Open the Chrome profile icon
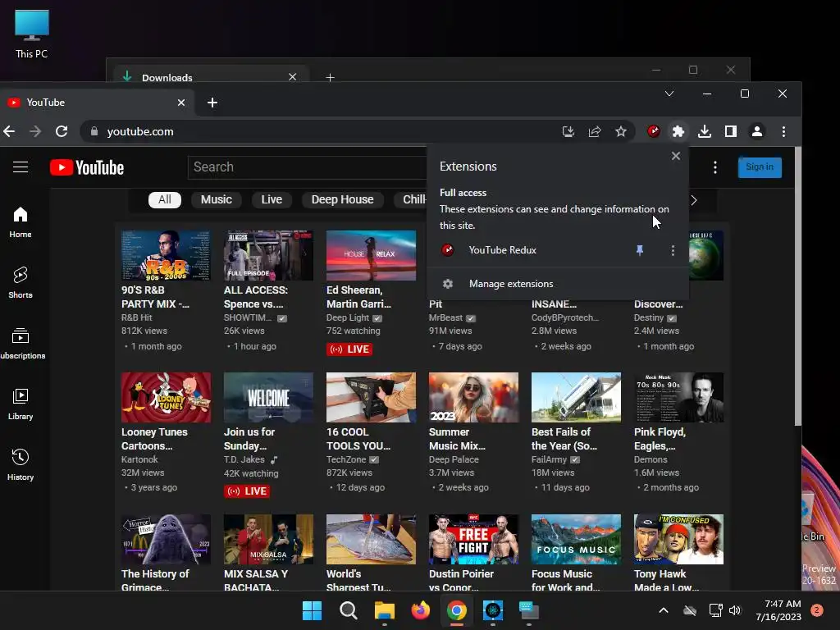The width and height of the screenshot is (840, 630). click(x=757, y=131)
